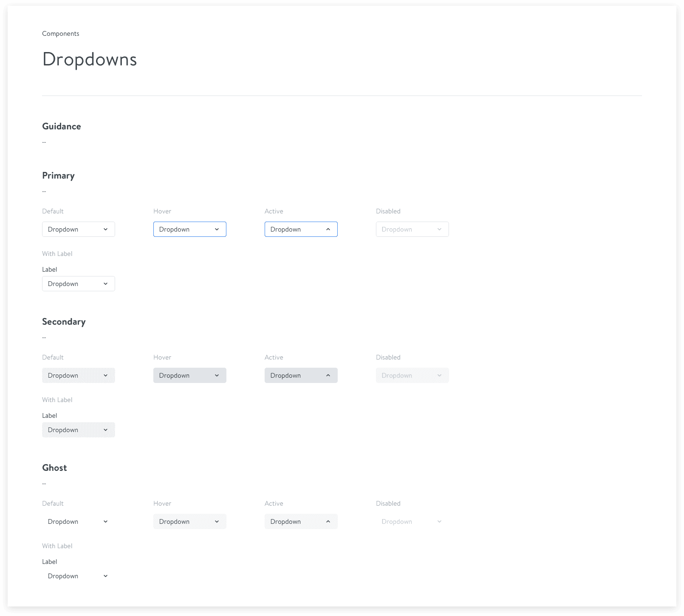
Task: Open the Secondary Hover dropdown
Action: tap(190, 375)
